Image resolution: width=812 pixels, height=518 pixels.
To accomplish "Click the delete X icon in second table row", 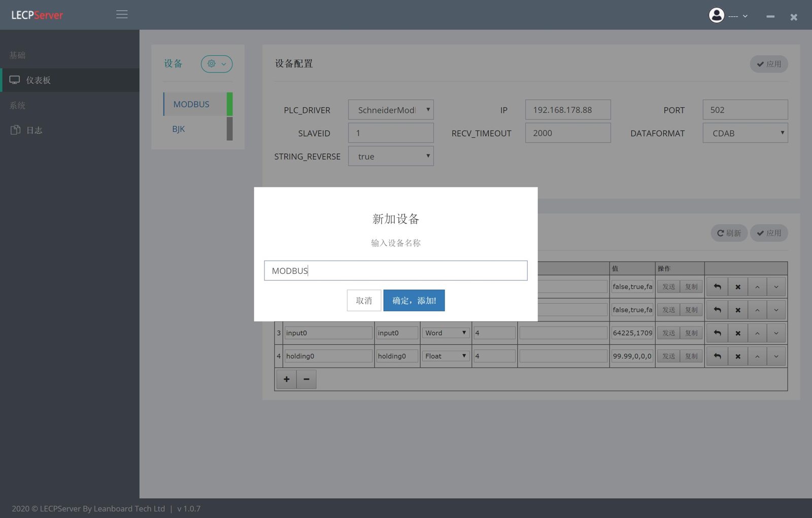I will pos(738,310).
